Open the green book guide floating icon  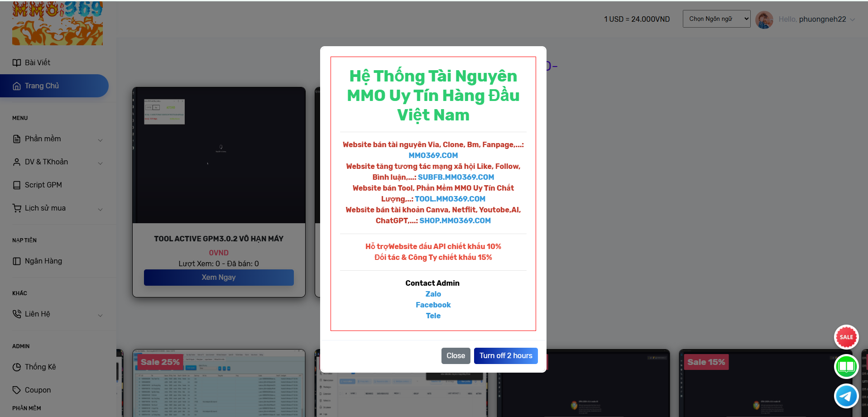pyautogui.click(x=846, y=366)
